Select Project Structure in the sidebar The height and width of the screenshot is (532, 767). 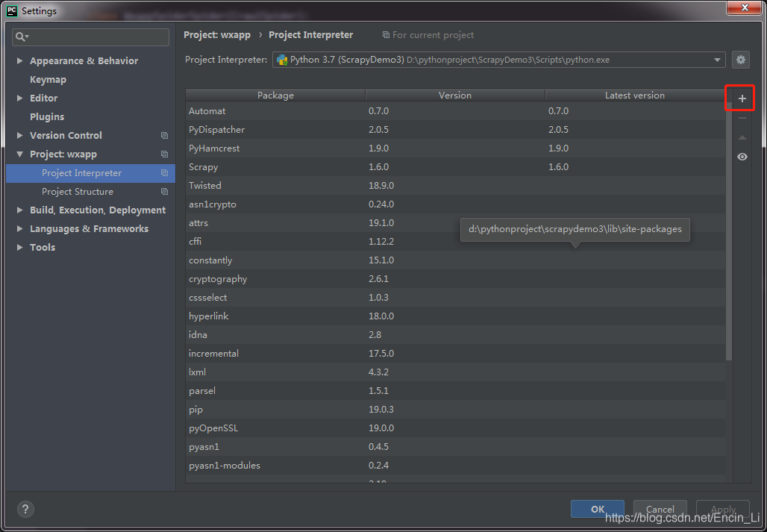pyautogui.click(x=78, y=192)
